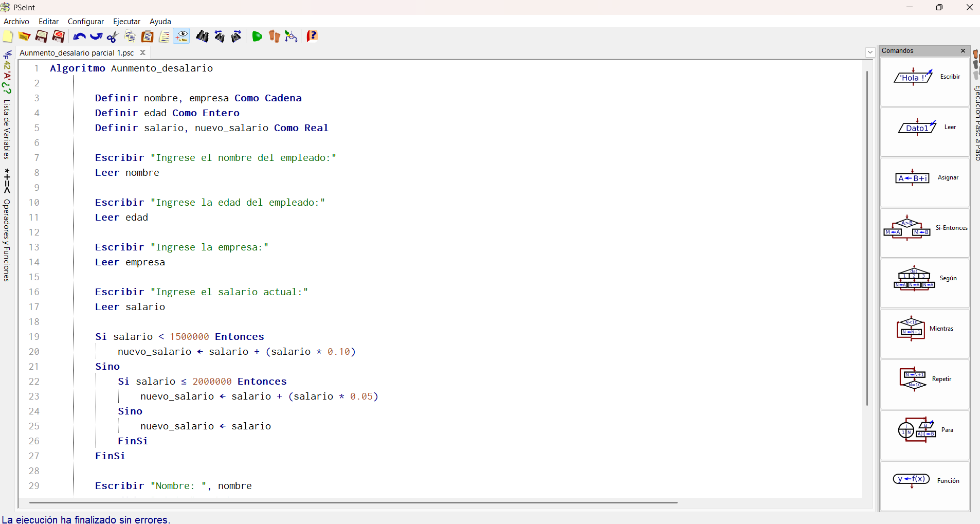
Task: Insert a Mientras loop command
Action: 924,329
